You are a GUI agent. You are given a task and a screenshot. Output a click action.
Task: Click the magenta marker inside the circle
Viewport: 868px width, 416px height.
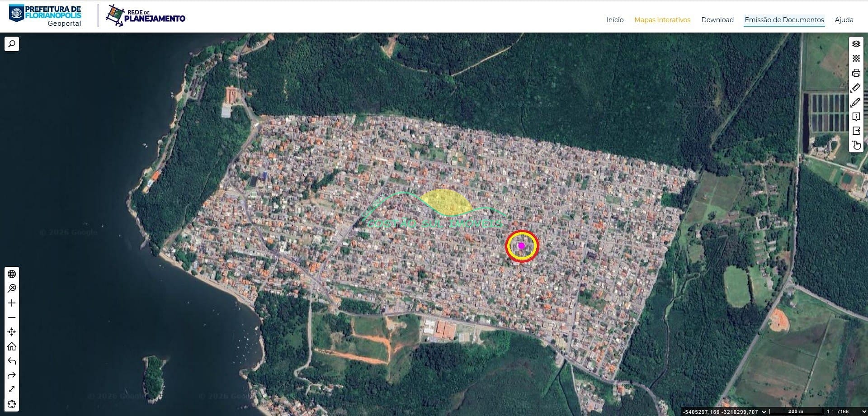point(521,246)
